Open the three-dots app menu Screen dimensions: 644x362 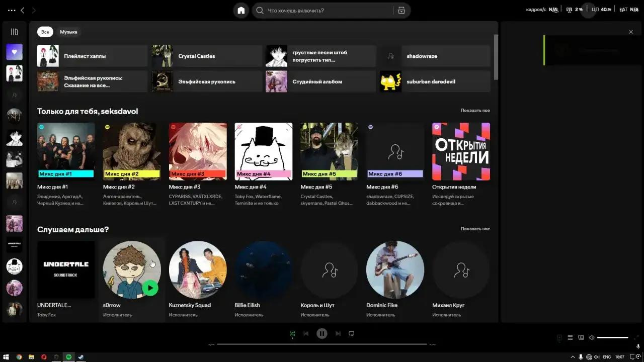coord(12,10)
